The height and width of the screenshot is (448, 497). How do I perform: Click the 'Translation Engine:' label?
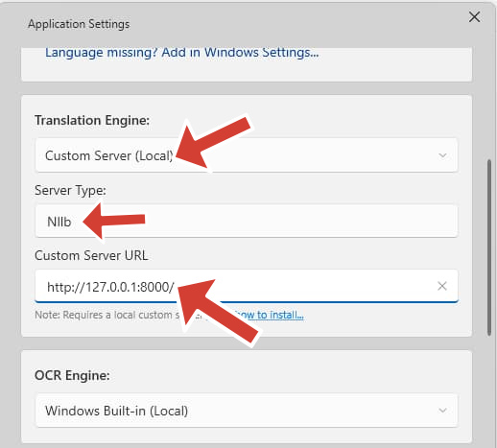pos(92,121)
